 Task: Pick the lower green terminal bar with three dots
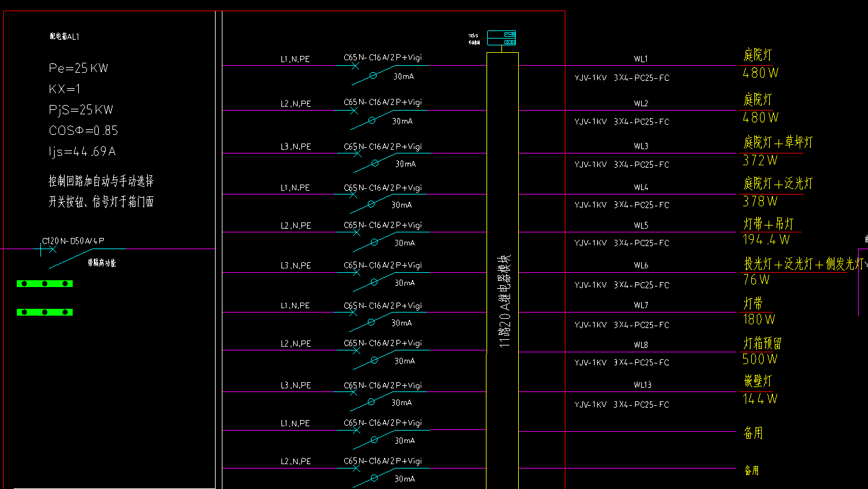coord(45,312)
